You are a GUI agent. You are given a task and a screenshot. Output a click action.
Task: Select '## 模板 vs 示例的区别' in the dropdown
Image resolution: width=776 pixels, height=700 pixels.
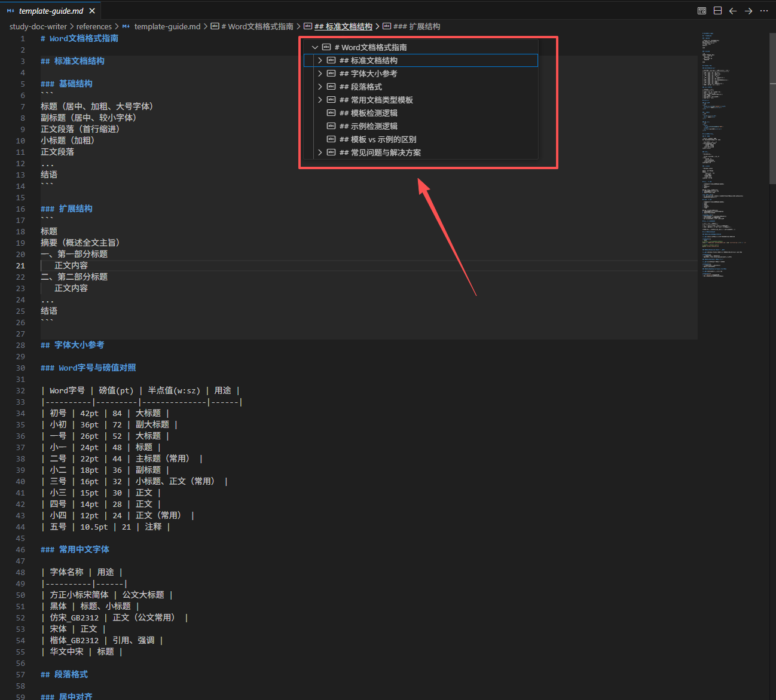[421, 139]
